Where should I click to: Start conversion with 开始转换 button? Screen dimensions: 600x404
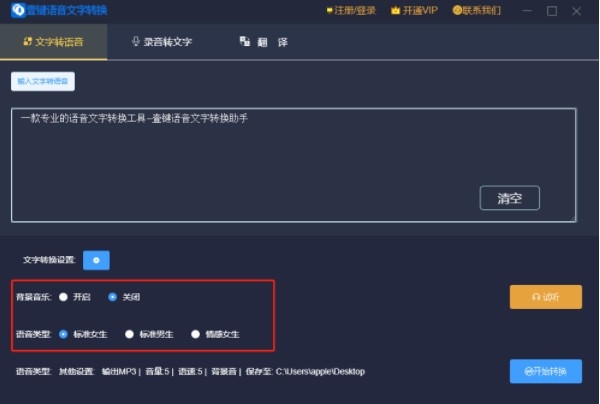(546, 371)
